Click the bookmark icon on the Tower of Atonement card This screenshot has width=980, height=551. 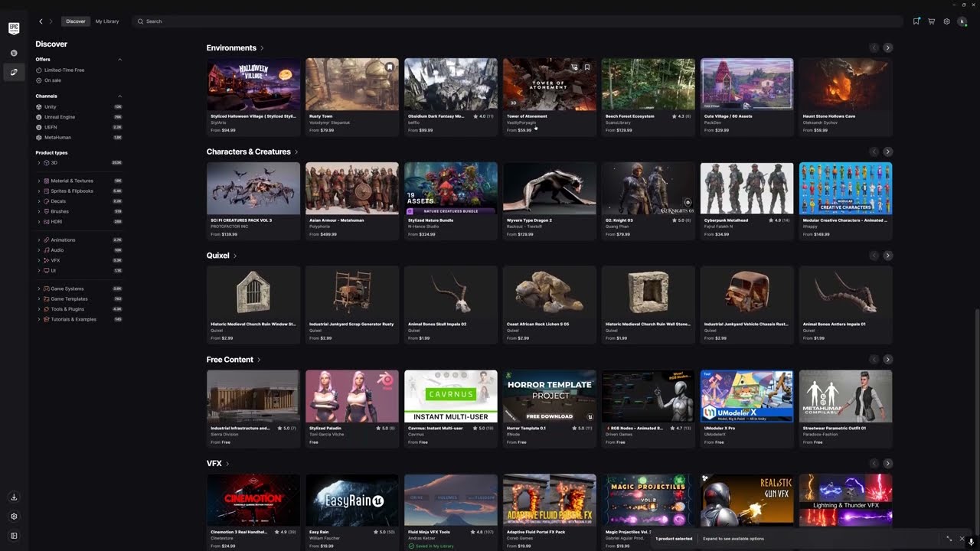point(587,67)
